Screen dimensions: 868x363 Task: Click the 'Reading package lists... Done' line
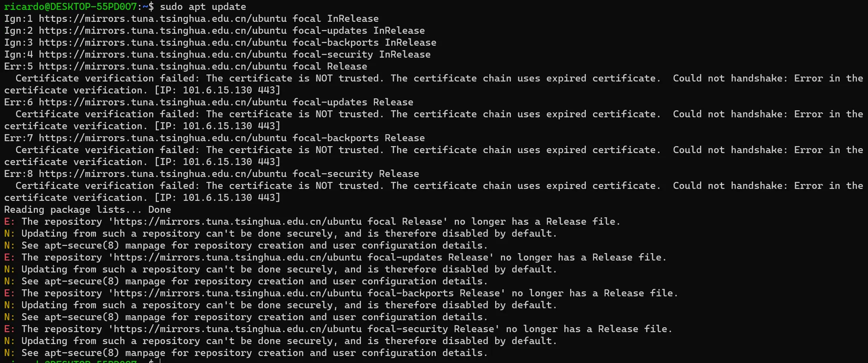pos(87,209)
